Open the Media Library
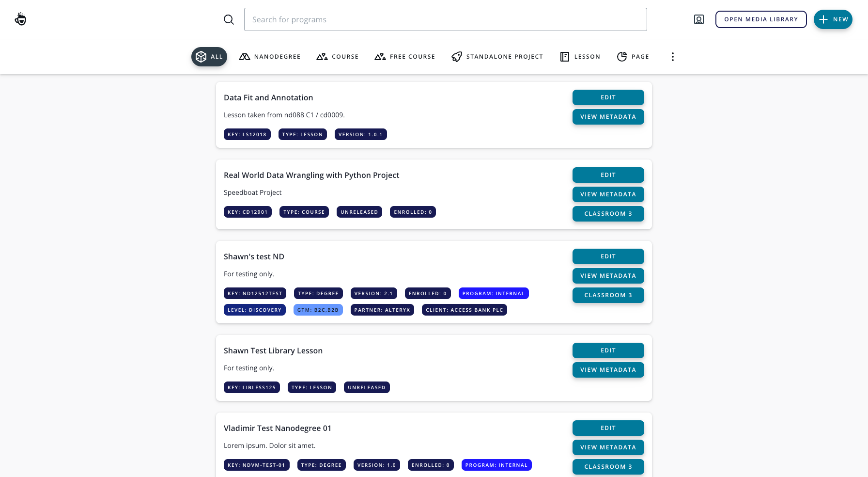Viewport: 868px width, 477px height. pyautogui.click(x=760, y=19)
